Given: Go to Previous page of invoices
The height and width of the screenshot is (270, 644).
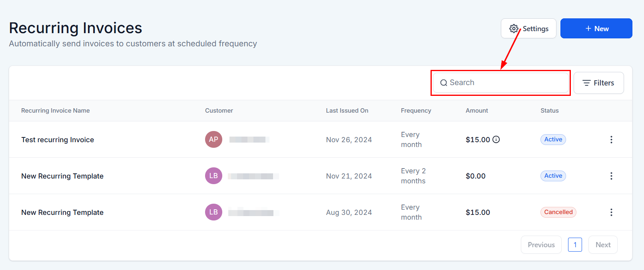Looking at the screenshot, I should (541, 245).
